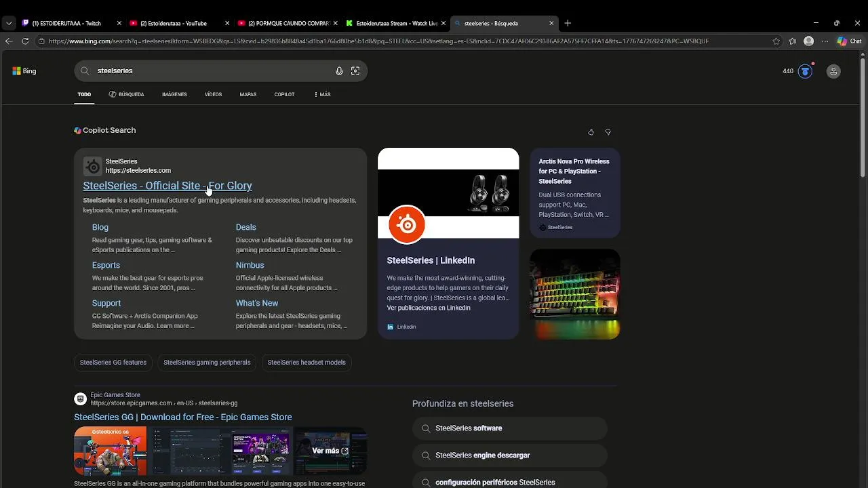The image size is (868, 488).
Task: Click the SteelSeries site favicon
Action: click(92, 166)
